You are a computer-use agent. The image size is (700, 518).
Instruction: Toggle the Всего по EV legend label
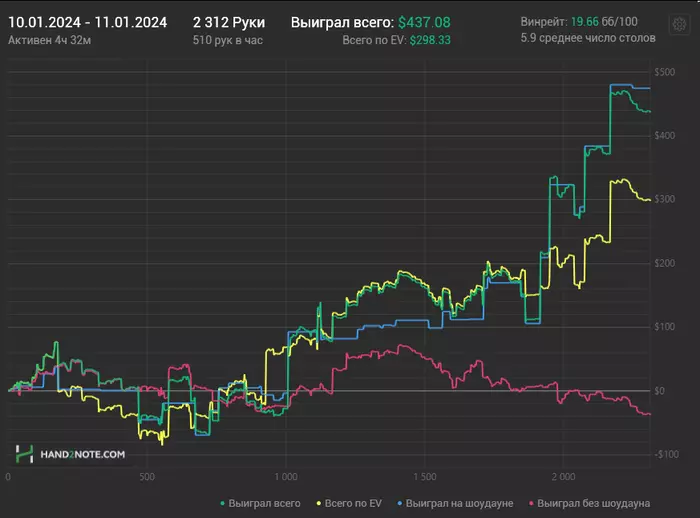[x=353, y=504]
